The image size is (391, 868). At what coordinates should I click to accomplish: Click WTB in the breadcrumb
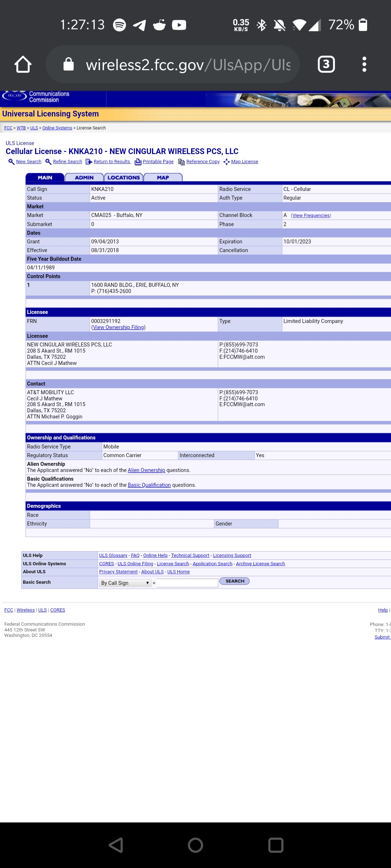[21, 128]
